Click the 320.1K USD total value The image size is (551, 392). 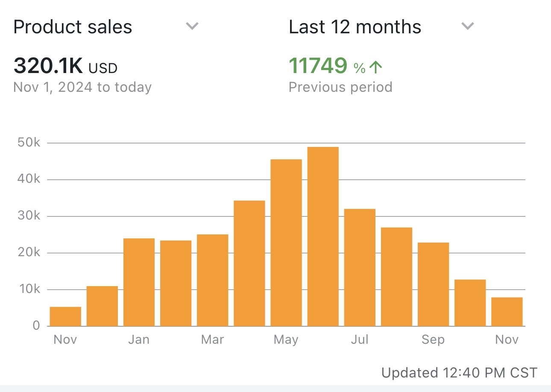point(65,66)
